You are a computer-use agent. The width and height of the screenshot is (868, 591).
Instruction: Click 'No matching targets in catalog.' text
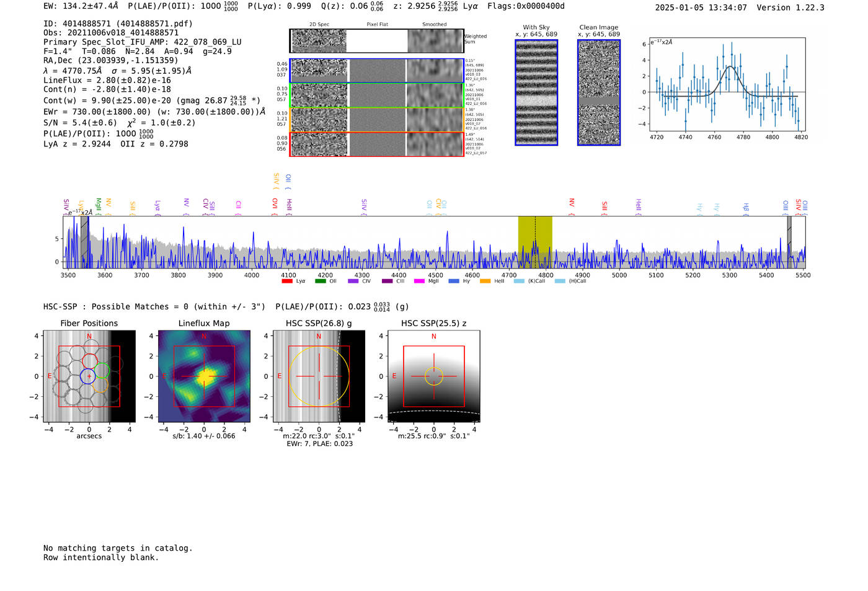118,548
